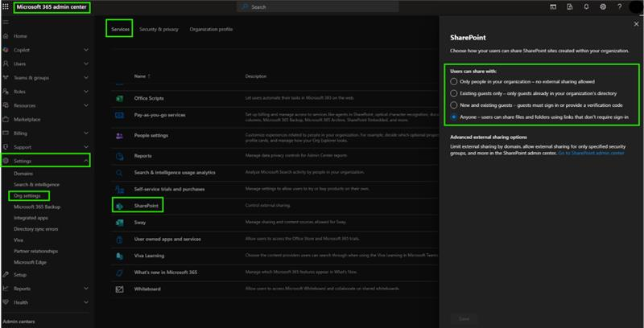Click the What's new in Microsoft 365 icon
Viewport: 644px width, 328px height.
pyautogui.click(x=119, y=273)
